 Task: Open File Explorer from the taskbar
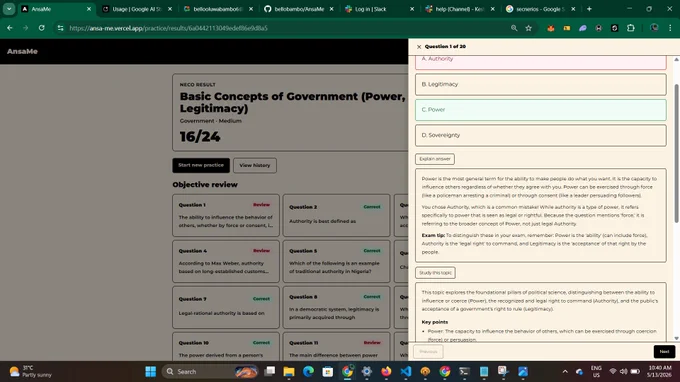pyautogui.click(x=289, y=372)
